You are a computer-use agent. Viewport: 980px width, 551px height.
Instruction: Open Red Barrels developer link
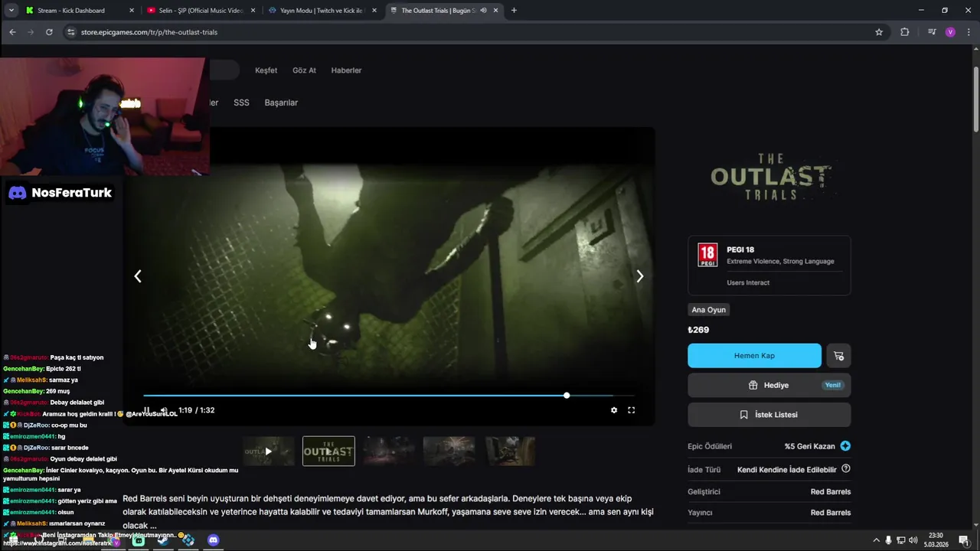831,491
